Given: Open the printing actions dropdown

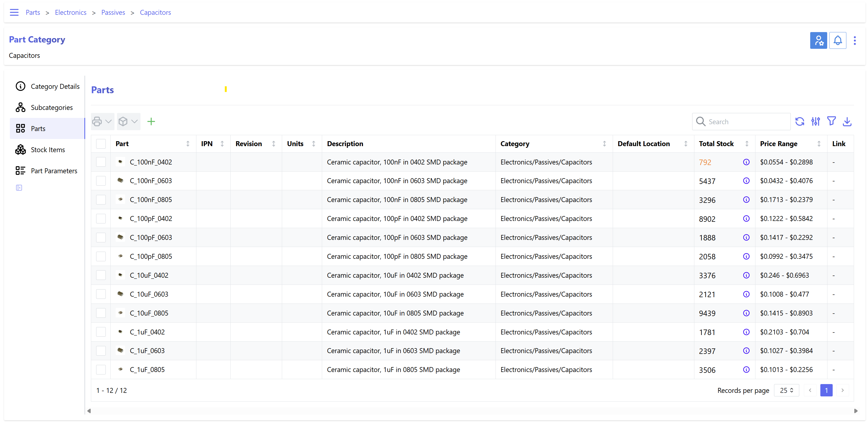Looking at the screenshot, I should click(x=102, y=121).
